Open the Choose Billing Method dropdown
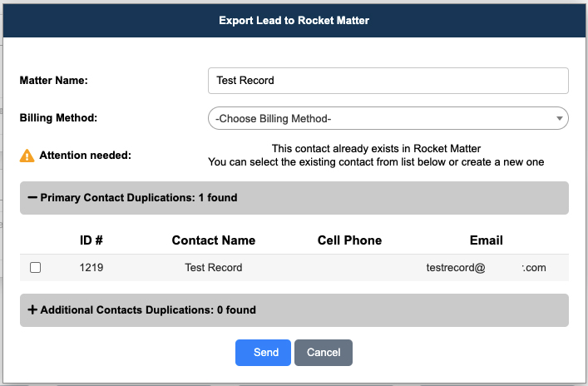 pos(388,118)
